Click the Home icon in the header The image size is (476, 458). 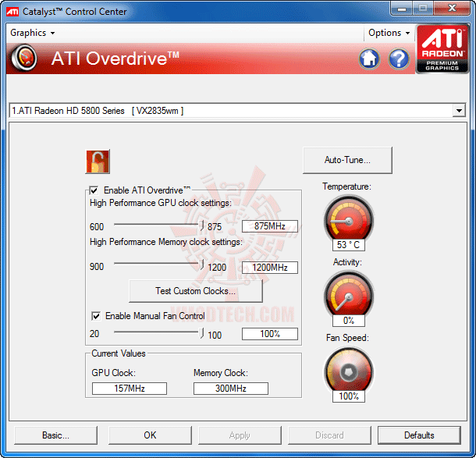click(369, 59)
